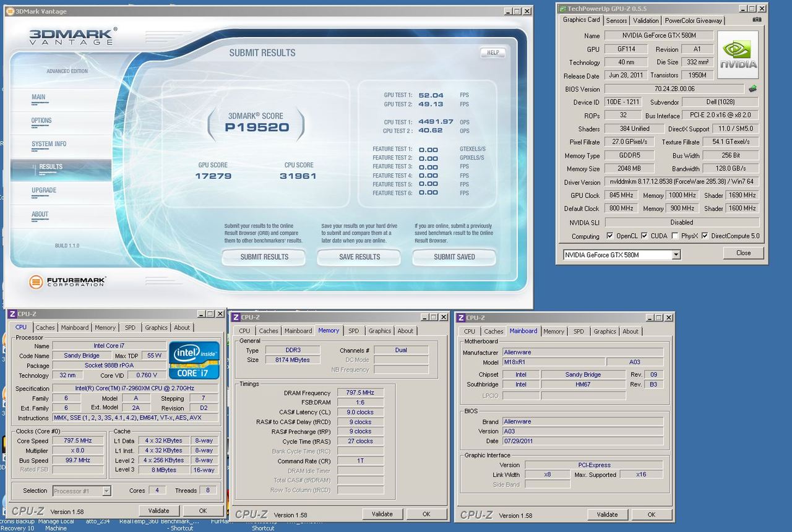Open OPTIONS in the 3DMark side menu
The image size is (792, 532).
click(x=41, y=121)
